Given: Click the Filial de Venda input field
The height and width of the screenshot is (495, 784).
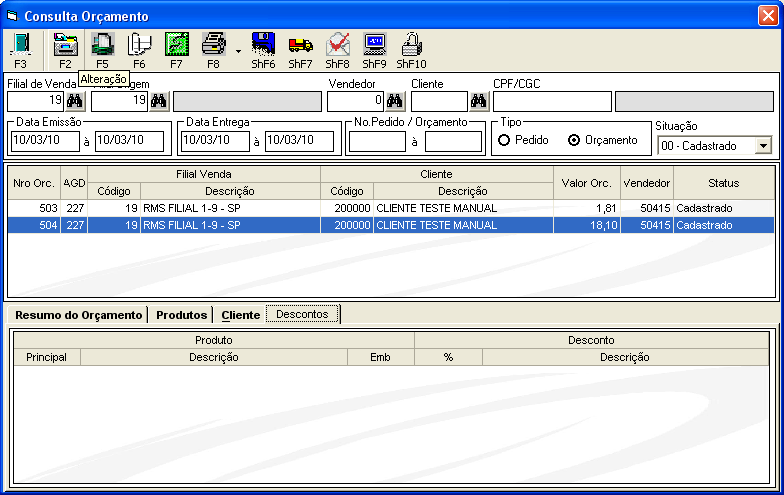Looking at the screenshot, I should (x=36, y=102).
